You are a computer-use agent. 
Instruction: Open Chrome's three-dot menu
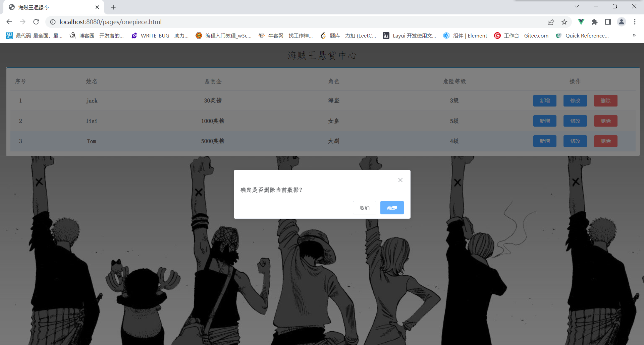[635, 22]
